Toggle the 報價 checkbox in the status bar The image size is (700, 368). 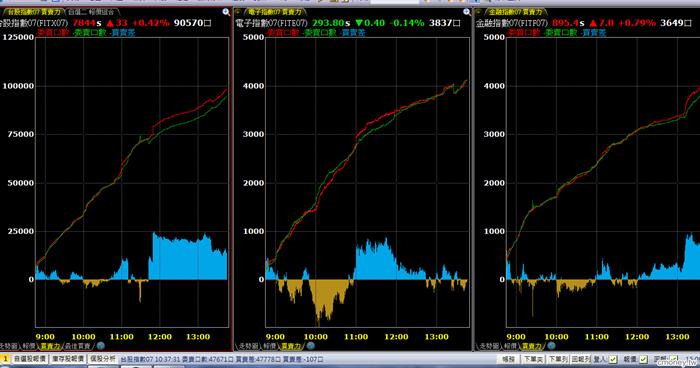tap(643, 359)
